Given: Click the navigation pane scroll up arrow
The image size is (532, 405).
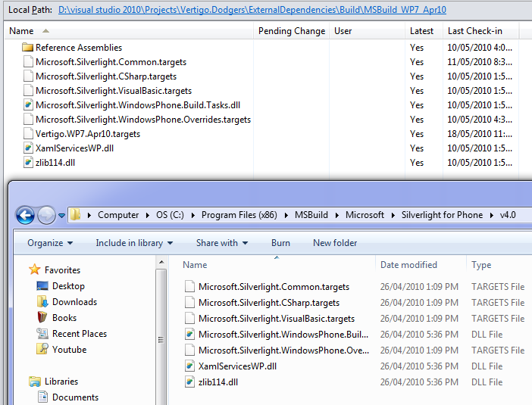Looking at the screenshot, I should pyautogui.click(x=161, y=263).
